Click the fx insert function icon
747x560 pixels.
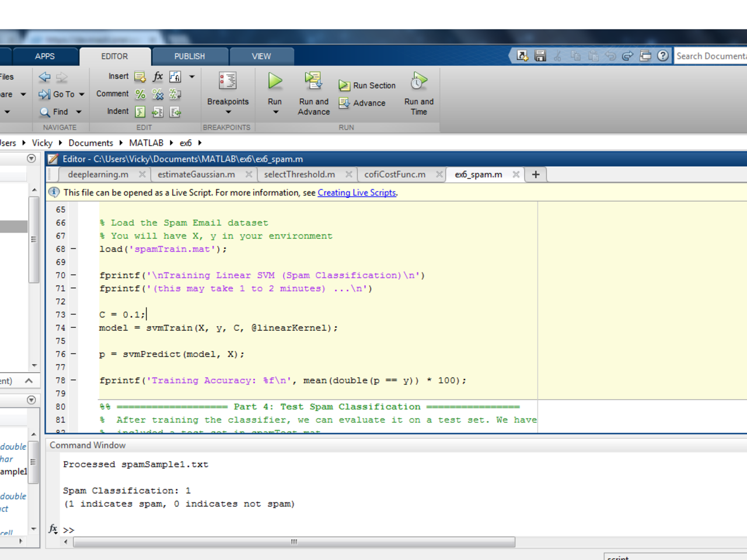point(158,76)
